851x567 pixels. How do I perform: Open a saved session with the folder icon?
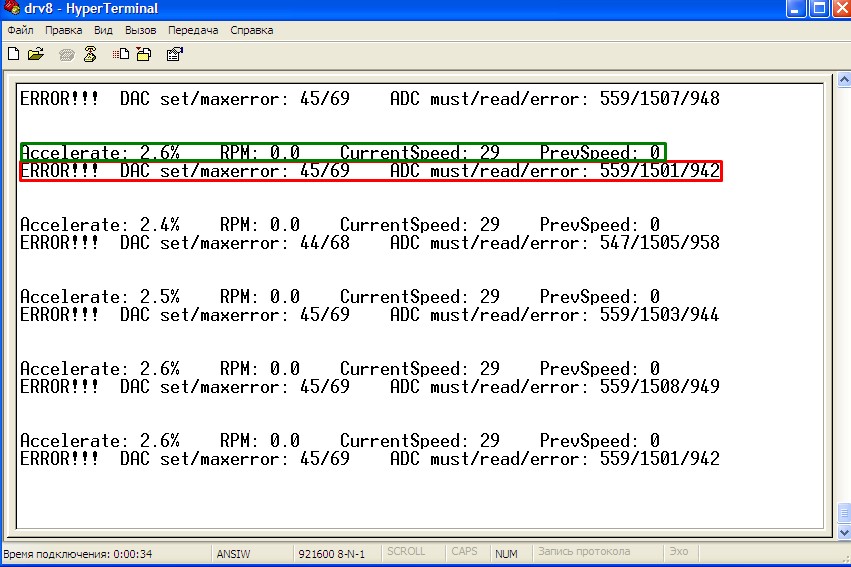coord(36,54)
